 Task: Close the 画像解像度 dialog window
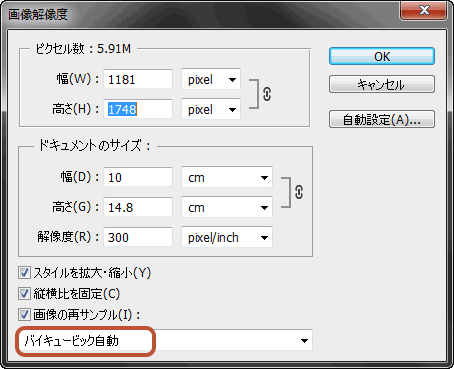[x=424, y=10]
